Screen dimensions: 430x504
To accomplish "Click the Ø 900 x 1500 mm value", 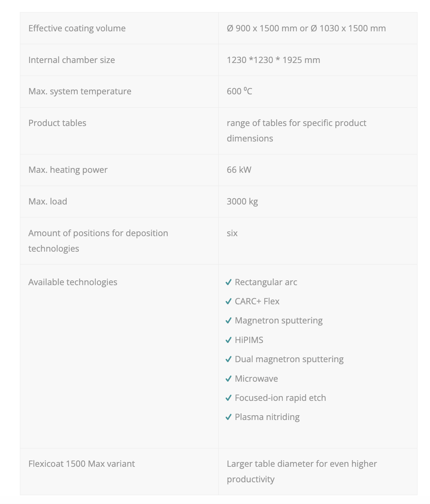I will point(262,28).
